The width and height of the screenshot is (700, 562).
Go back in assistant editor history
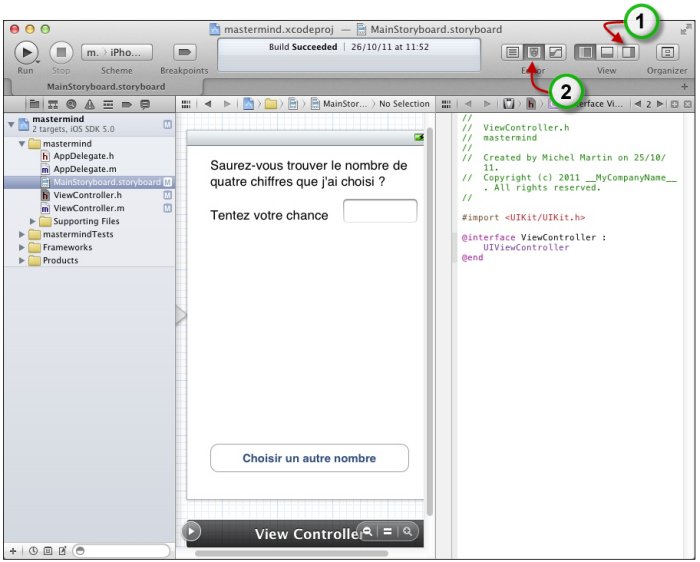tap(468, 104)
